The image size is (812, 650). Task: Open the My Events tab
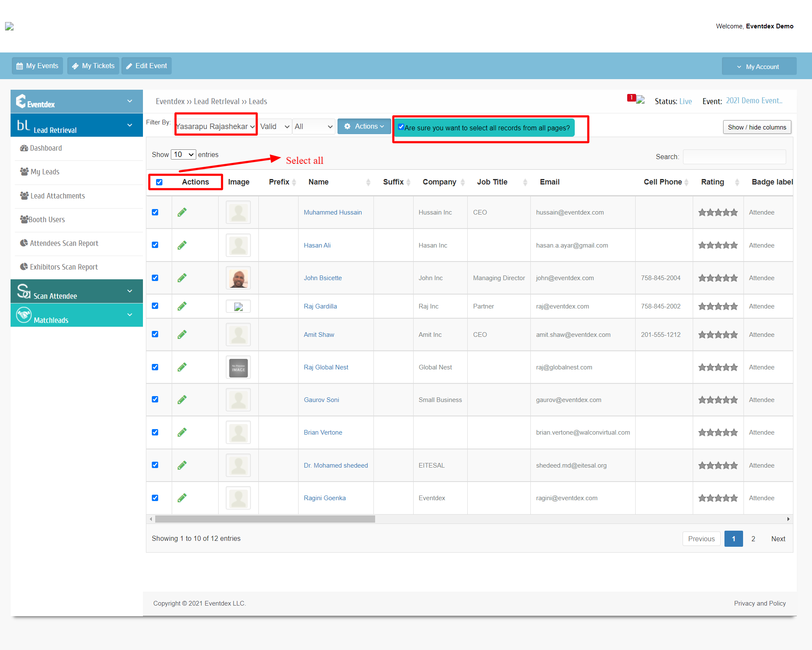point(37,66)
